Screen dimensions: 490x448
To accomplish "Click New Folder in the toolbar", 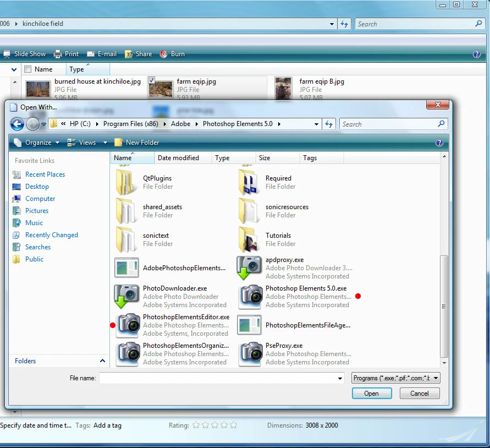I will click(136, 143).
